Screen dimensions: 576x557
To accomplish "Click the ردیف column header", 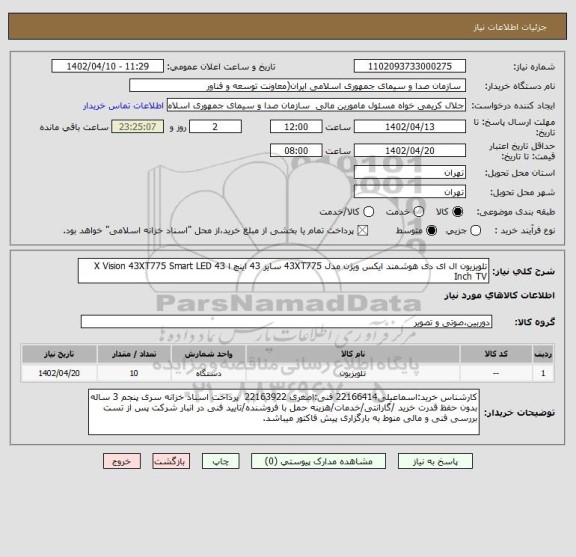I will pos(543,354).
